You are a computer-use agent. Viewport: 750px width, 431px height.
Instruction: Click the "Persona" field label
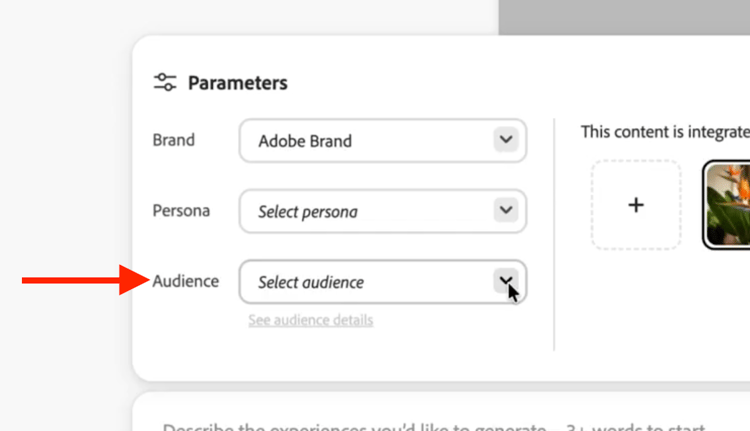click(x=180, y=211)
